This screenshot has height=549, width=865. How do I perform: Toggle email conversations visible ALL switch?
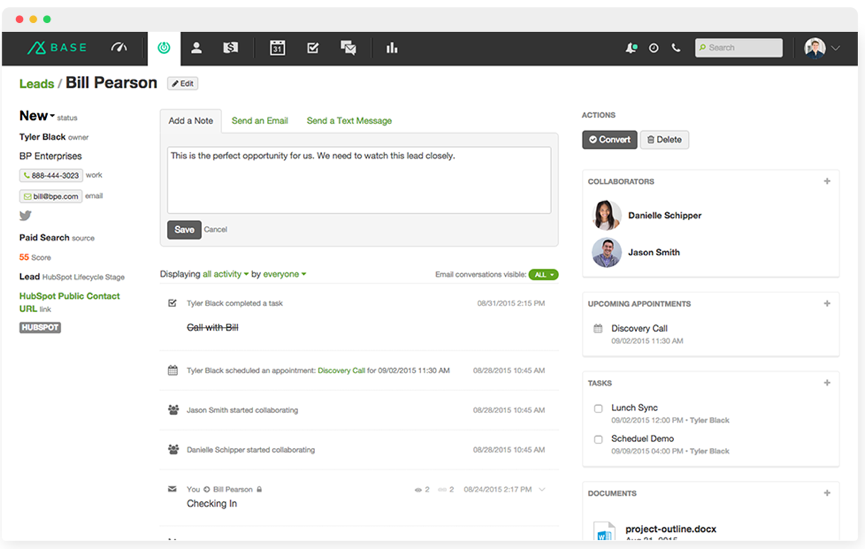[x=543, y=275]
